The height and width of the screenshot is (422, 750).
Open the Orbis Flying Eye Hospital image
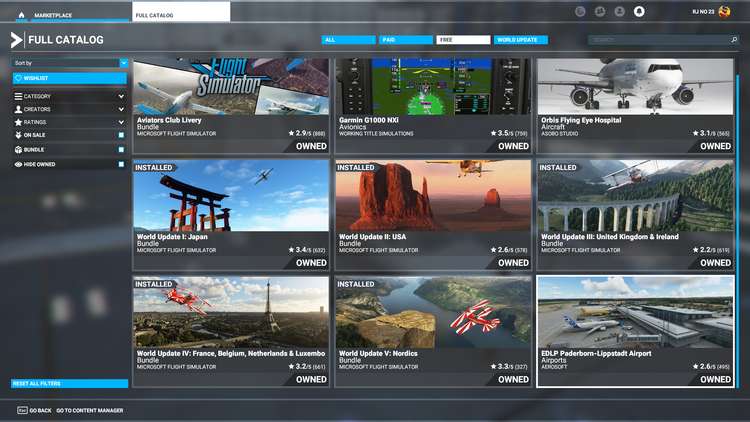(x=635, y=87)
